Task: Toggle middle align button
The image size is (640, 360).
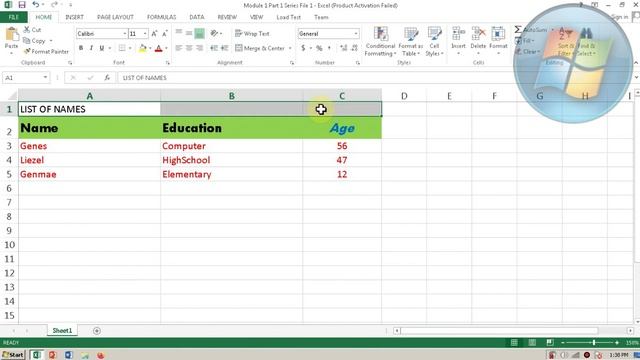Action: (x=189, y=33)
